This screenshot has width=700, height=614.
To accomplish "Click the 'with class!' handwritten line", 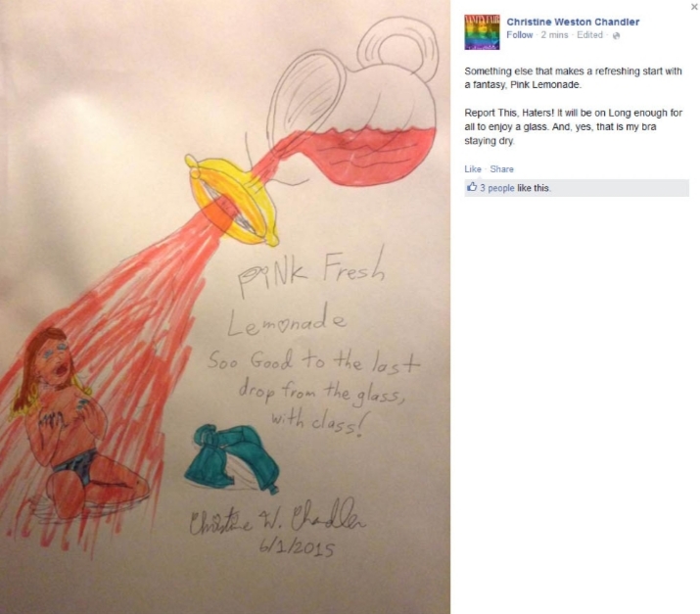I will [319, 424].
